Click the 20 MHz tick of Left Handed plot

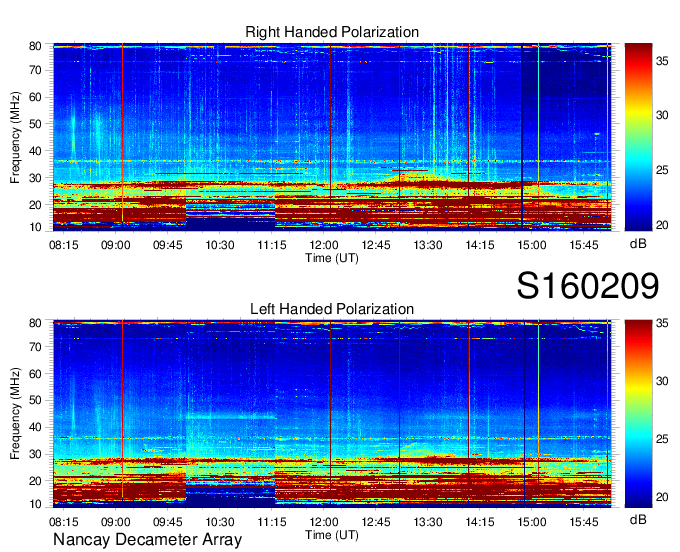point(35,481)
